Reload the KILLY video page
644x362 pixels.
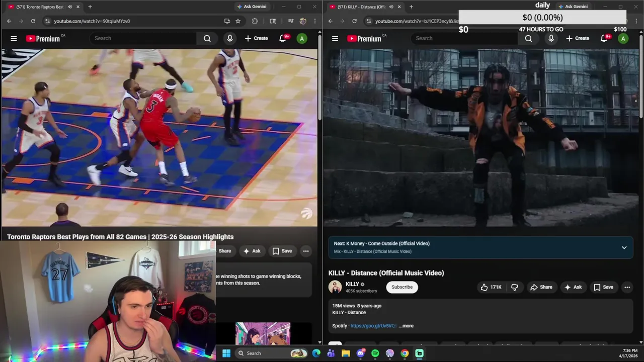[354, 21]
